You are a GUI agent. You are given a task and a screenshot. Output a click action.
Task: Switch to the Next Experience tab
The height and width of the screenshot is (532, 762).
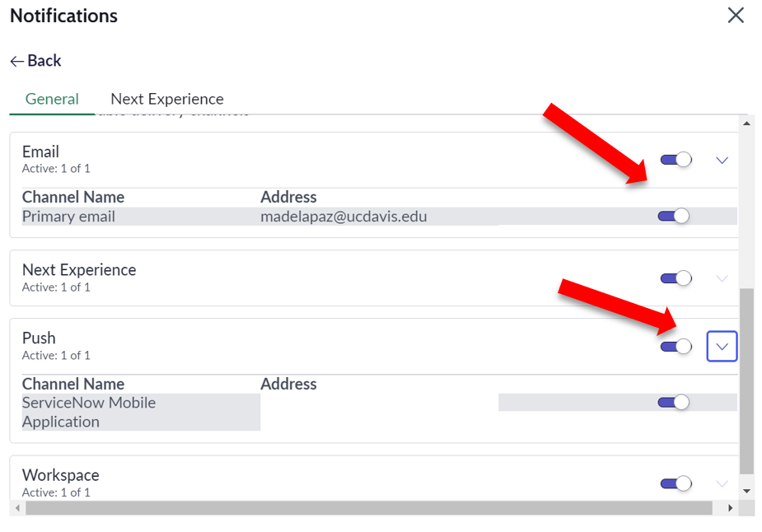click(166, 98)
